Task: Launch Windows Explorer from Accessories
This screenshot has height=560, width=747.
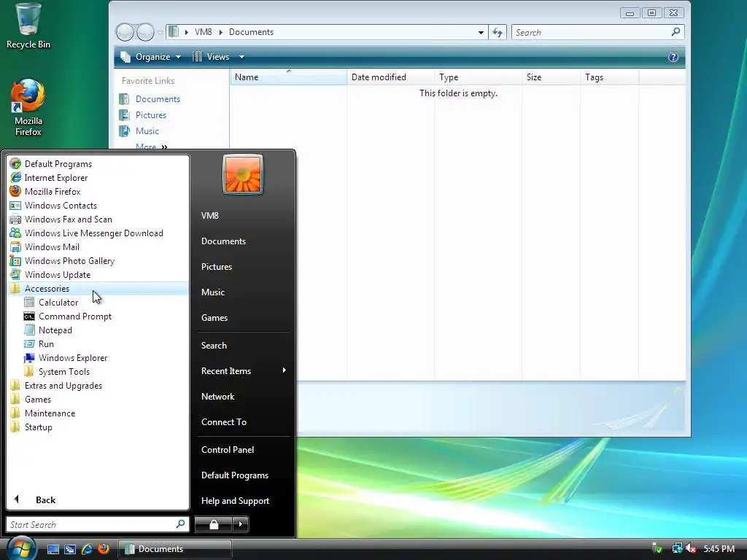Action: 73,357
